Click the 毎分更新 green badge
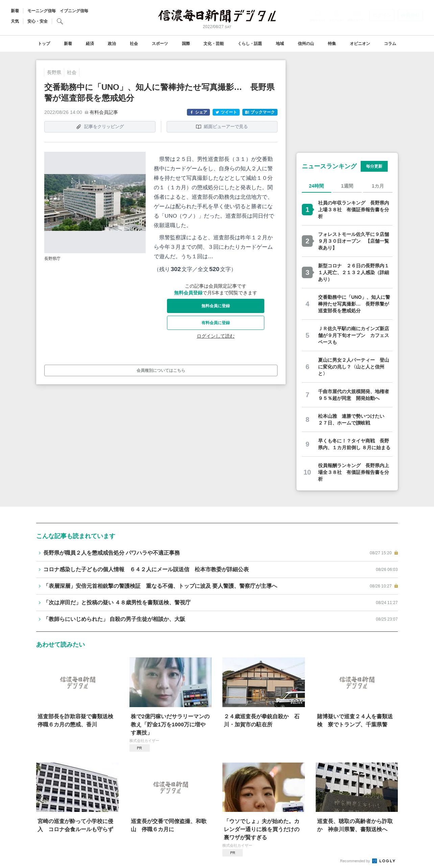 [374, 166]
